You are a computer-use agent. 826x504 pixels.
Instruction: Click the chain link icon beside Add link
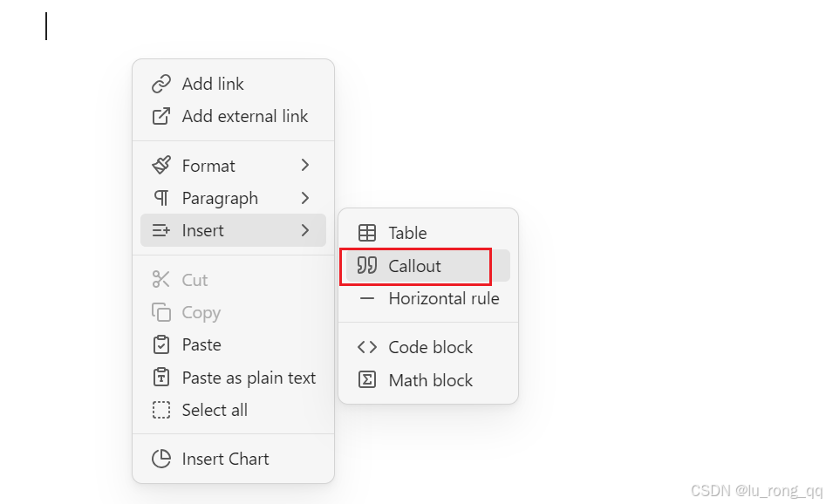pyautogui.click(x=161, y=84)
